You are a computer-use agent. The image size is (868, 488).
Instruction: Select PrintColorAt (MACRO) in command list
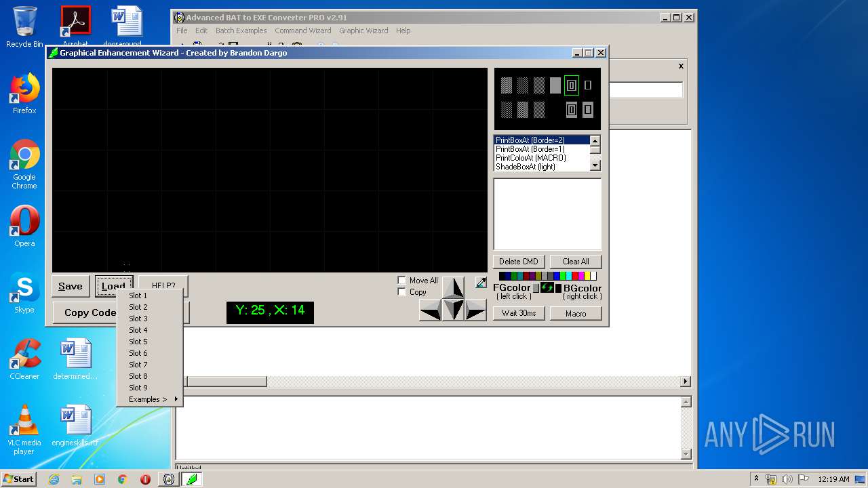pyautogui.click(x=542, y=158)
